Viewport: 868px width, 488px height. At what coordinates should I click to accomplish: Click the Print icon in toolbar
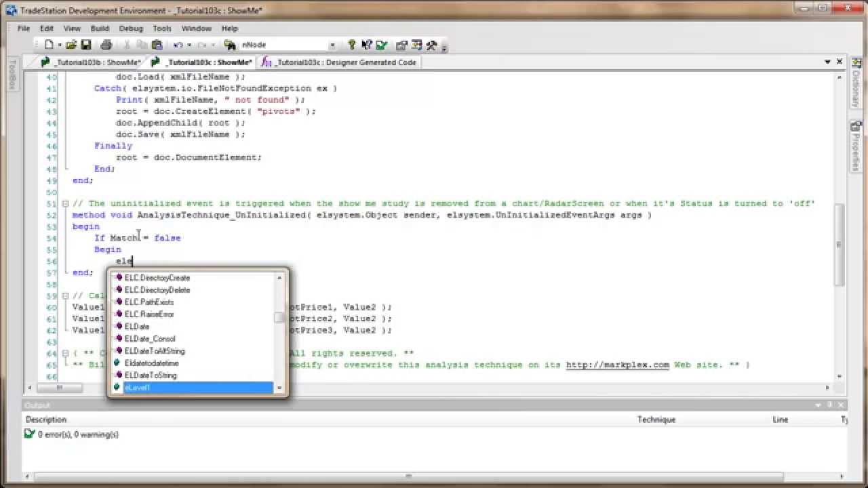(x=106, y=45)
